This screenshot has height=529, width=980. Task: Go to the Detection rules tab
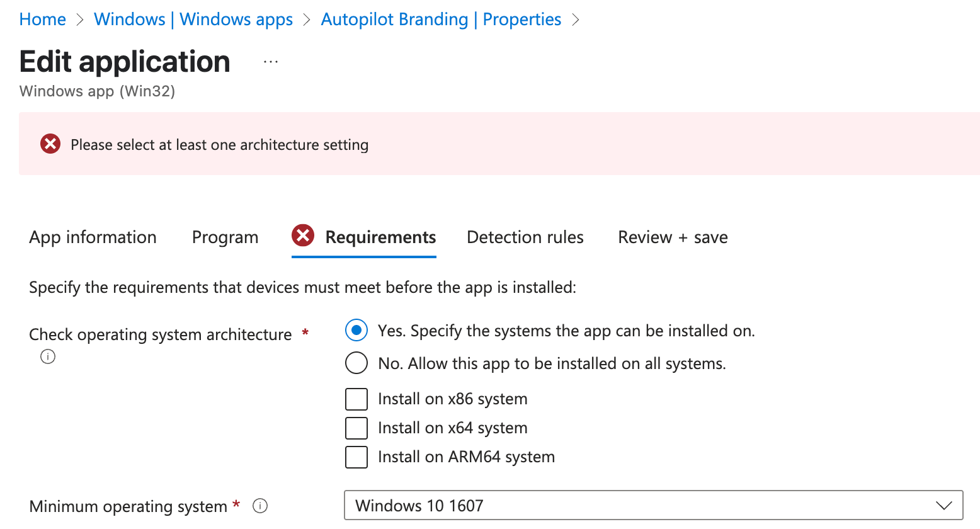click(525, 237)
